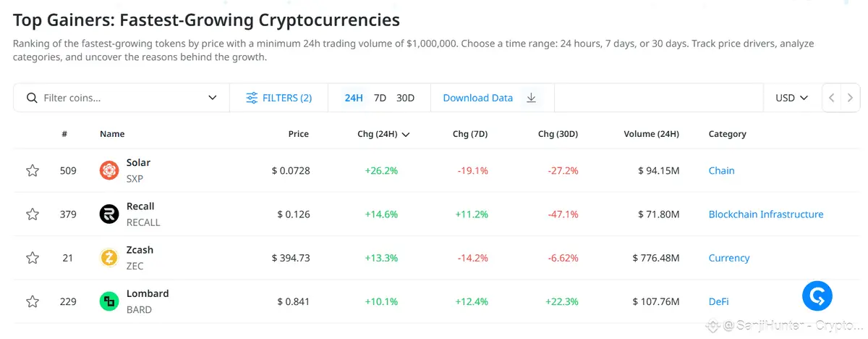This screenshot has width=868, height=339.
Task: Click the filters slider icon
Action: pyautogui.click(x=252, y=98)
